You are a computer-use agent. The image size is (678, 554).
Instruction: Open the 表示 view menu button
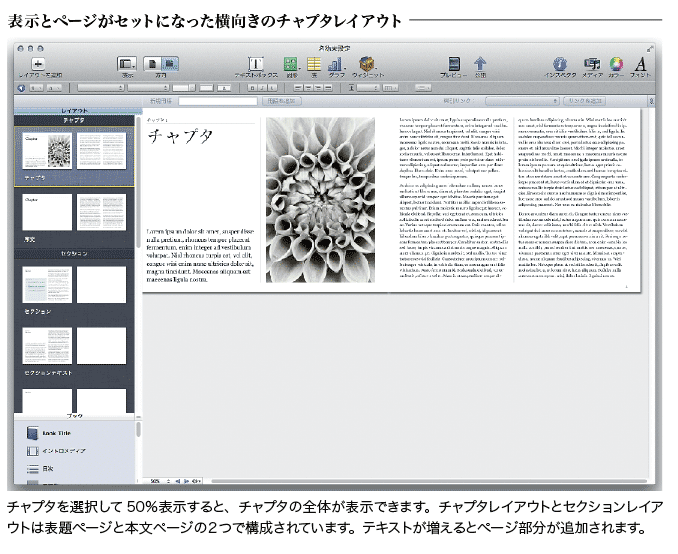[127, 64]
